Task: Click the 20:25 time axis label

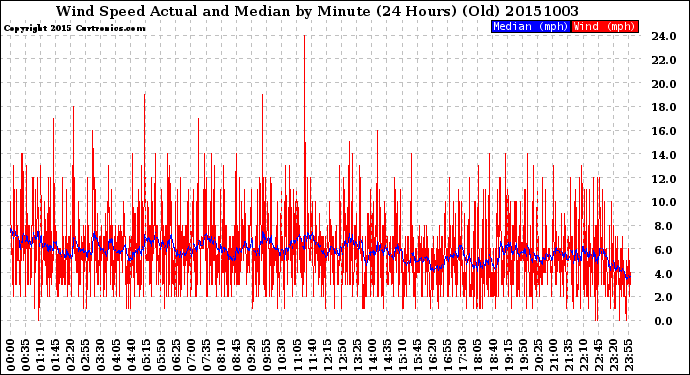Action: point(538,355)
